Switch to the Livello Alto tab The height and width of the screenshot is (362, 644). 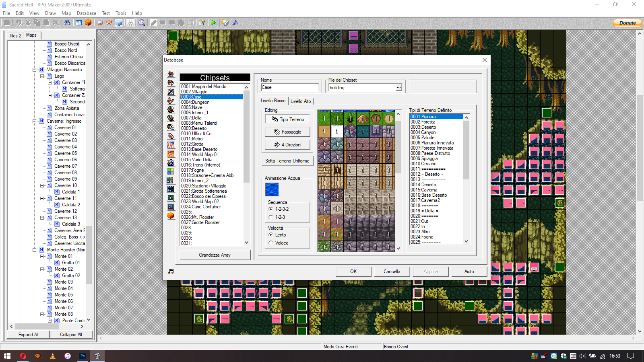pyautogui.click(x=301, y=101)
